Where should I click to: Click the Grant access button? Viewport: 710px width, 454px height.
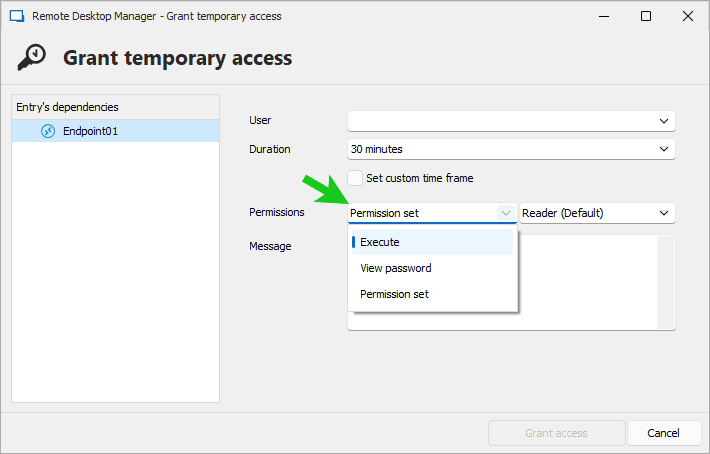click(x=556, y=433)
